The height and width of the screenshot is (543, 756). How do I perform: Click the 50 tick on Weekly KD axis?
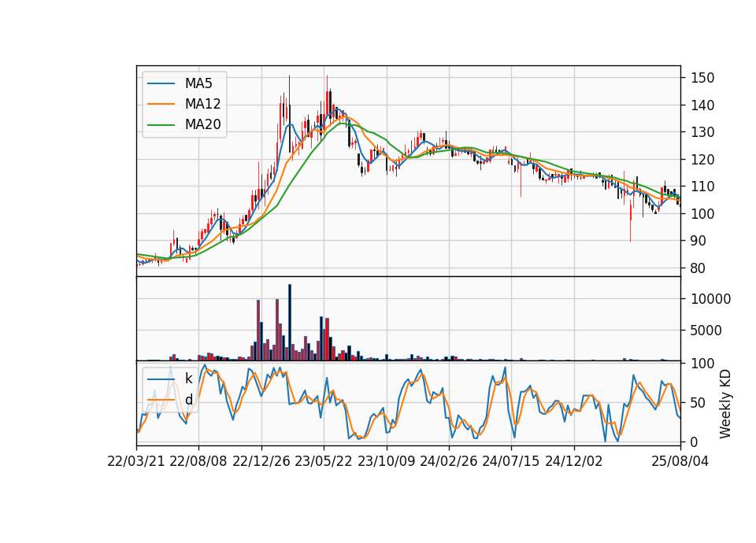pos(699,403)
